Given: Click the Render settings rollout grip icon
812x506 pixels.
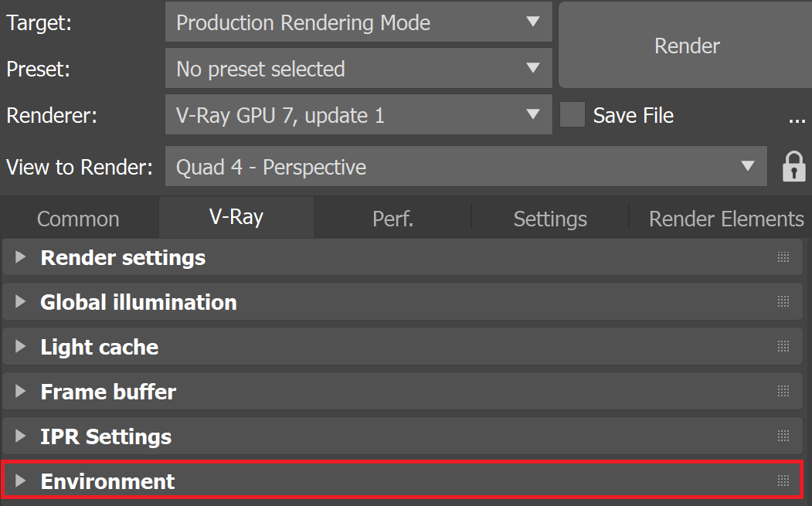Looking at the screenshot, I should pyautogui.click(x=783, y=257).
